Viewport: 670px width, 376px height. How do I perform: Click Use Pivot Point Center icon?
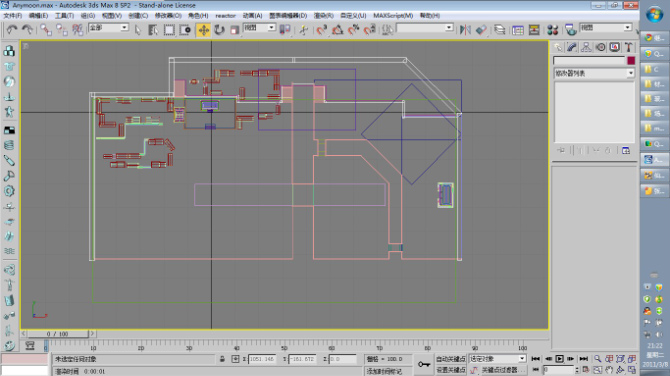point(285,29)
